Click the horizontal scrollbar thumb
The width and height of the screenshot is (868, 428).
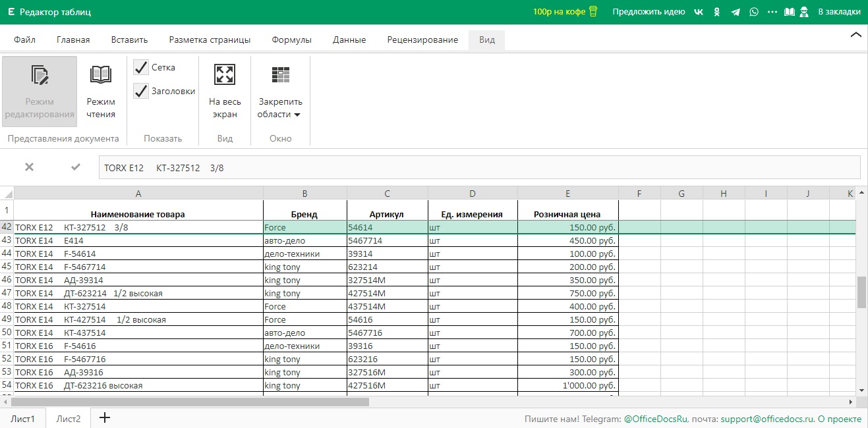tap(190, 402)
